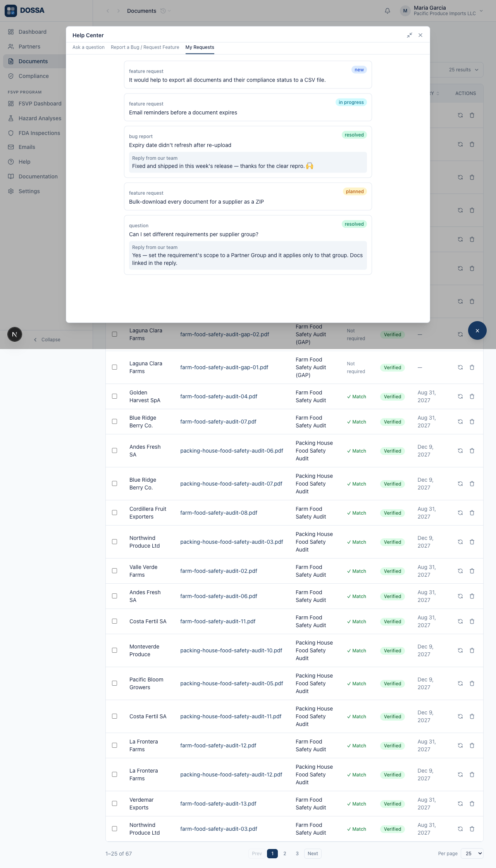Select the Valle Verde Farms row

pos(114,571)
